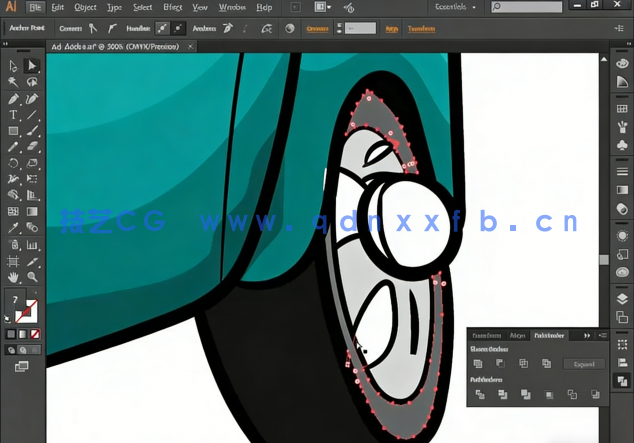This screenshot has width=634, height=443.
Task: Select the Line Segment tool
Action: [32, 115]
